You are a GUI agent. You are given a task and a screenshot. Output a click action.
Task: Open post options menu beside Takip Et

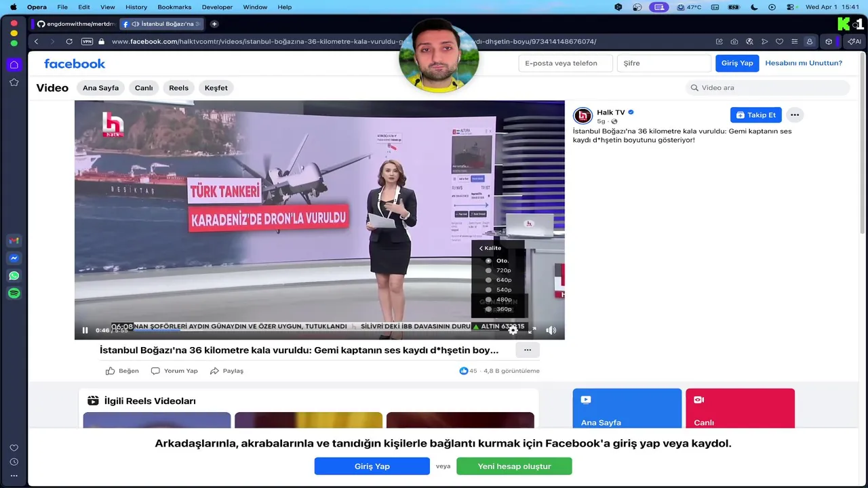[795, 115]
